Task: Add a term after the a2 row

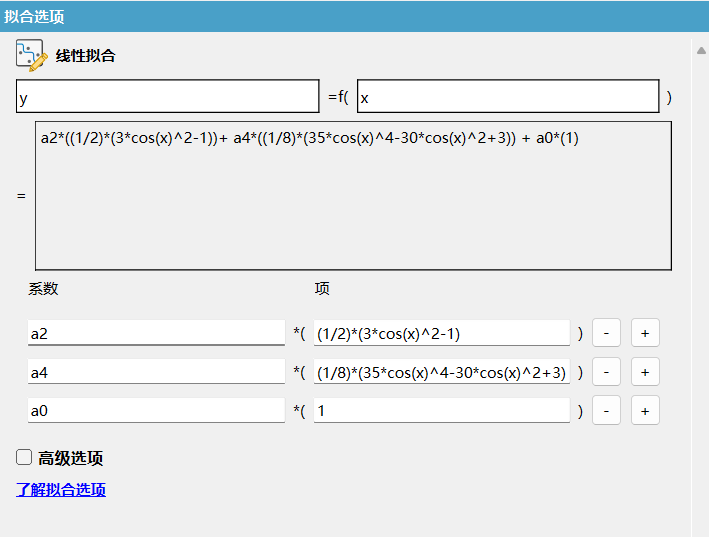Action: coord(645,333)
